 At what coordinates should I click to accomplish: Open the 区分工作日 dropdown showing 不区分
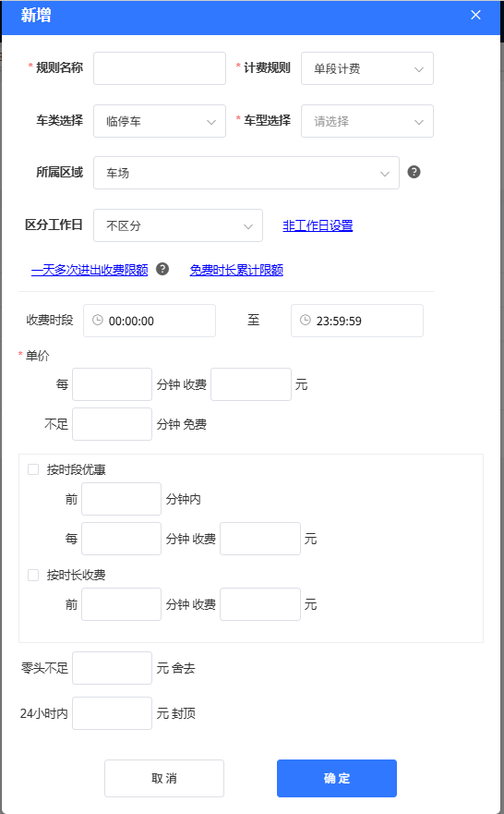click(x=178, y=225)
